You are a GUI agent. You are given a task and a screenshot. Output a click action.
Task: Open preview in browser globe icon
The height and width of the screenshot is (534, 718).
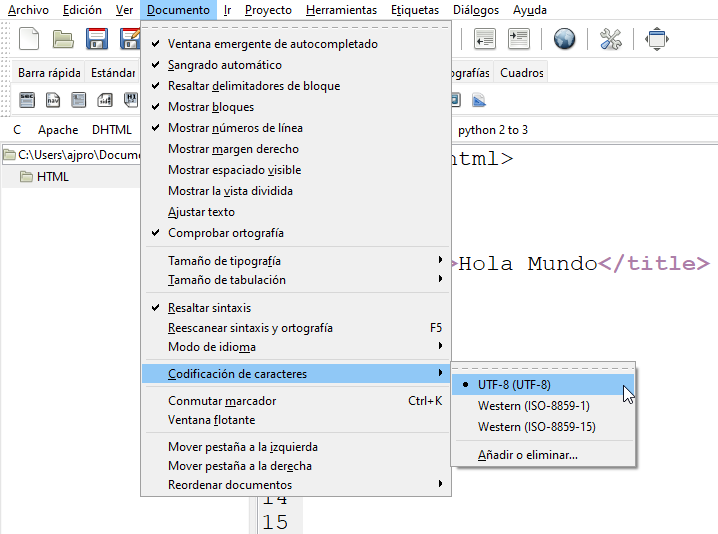coord(564,39)
